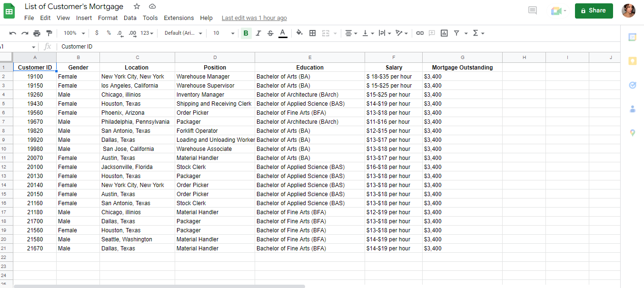The image size is (644, 288).
Task: Open Calendar in the side panel
Action: [x=632, y=37]
